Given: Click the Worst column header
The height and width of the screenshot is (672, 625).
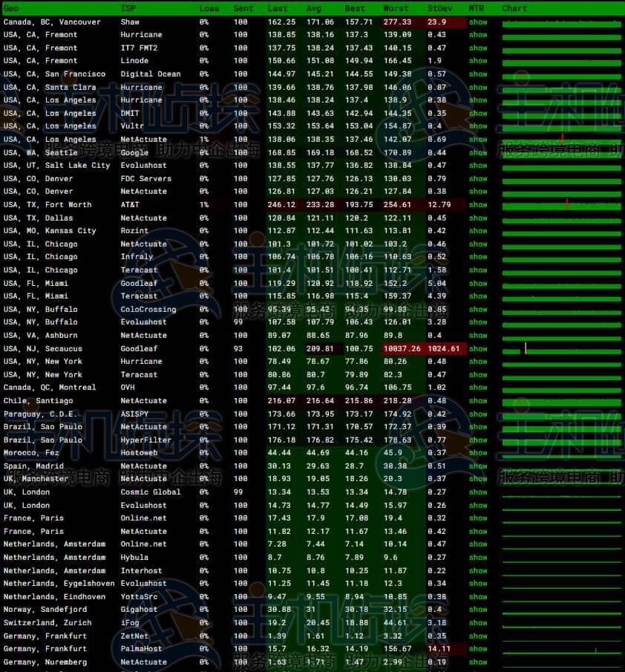Looking at the screenshot, I should pyautogui.click(x=396, y=8).
